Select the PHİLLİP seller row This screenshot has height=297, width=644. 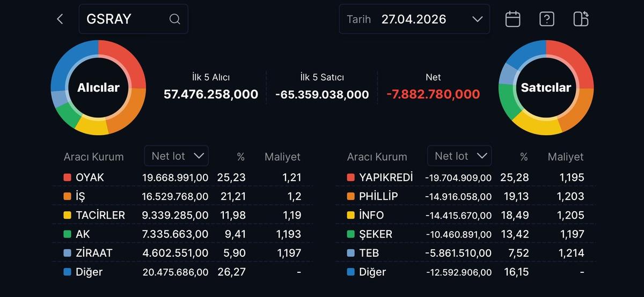(x=465, y=196)
